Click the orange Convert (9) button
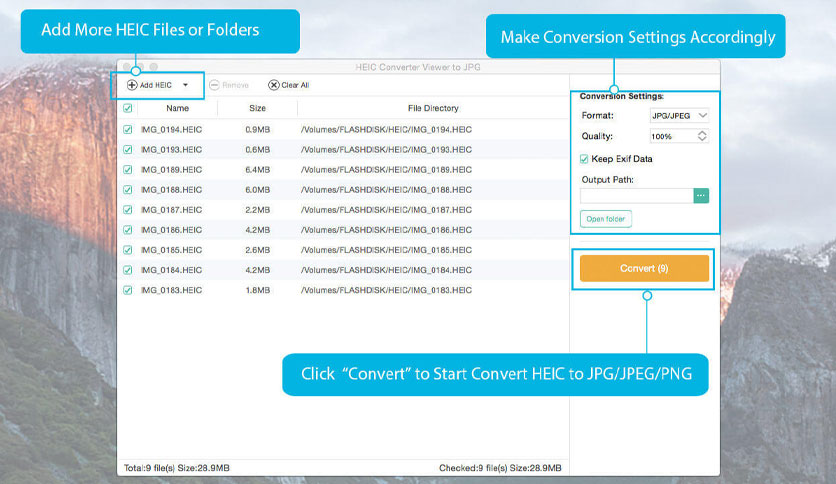This screenshot has width=836, height=484. 644,268
